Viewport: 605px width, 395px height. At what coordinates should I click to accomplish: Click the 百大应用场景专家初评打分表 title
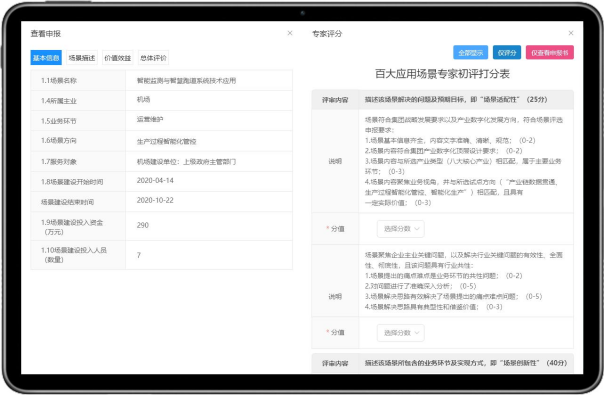[x=442, y=74]
